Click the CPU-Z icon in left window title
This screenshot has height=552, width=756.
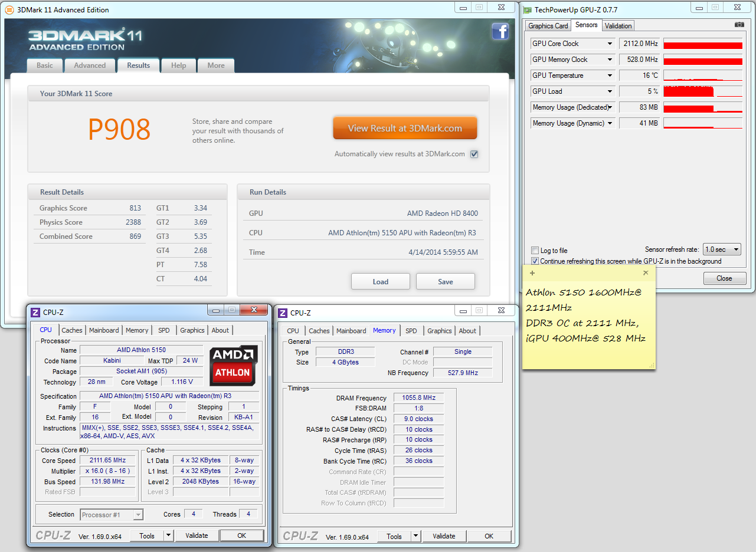pos(35,312)
